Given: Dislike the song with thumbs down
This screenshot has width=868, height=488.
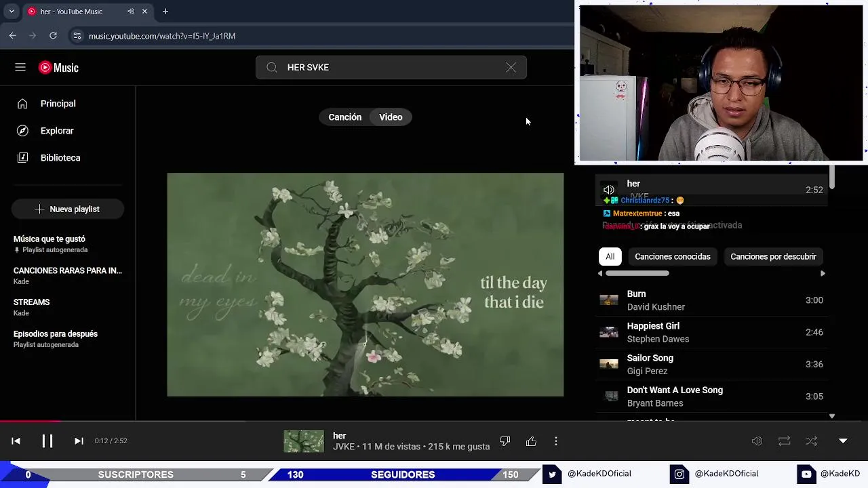Looking at the screenshot, I should (505, 441).
